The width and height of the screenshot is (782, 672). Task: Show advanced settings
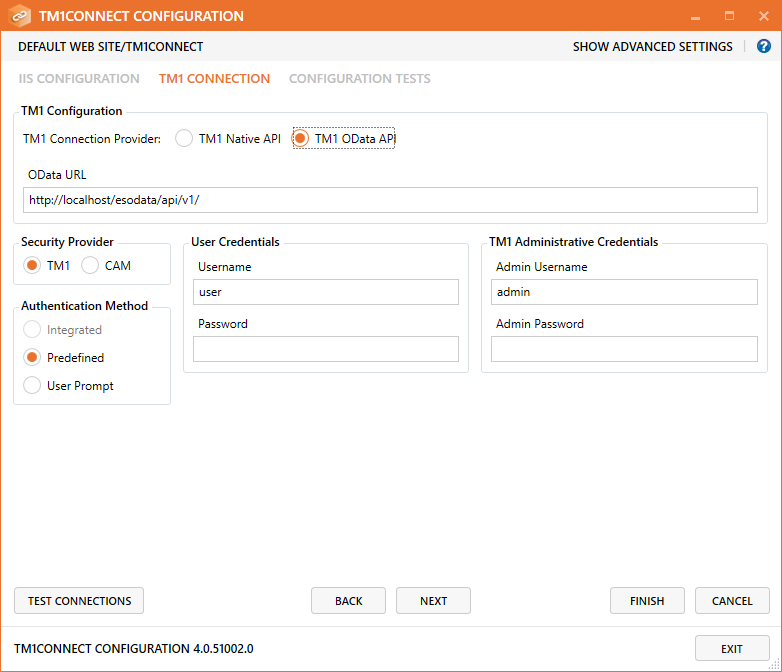click(652, 47)
